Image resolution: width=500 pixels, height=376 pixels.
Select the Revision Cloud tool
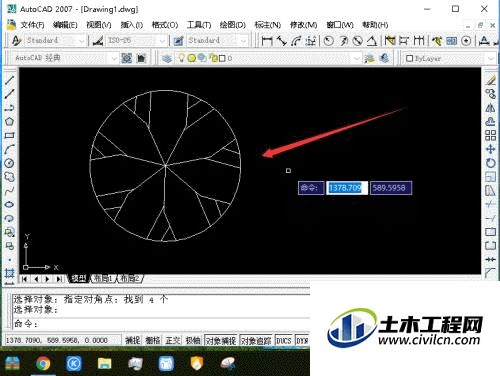[x=9, y=177]
